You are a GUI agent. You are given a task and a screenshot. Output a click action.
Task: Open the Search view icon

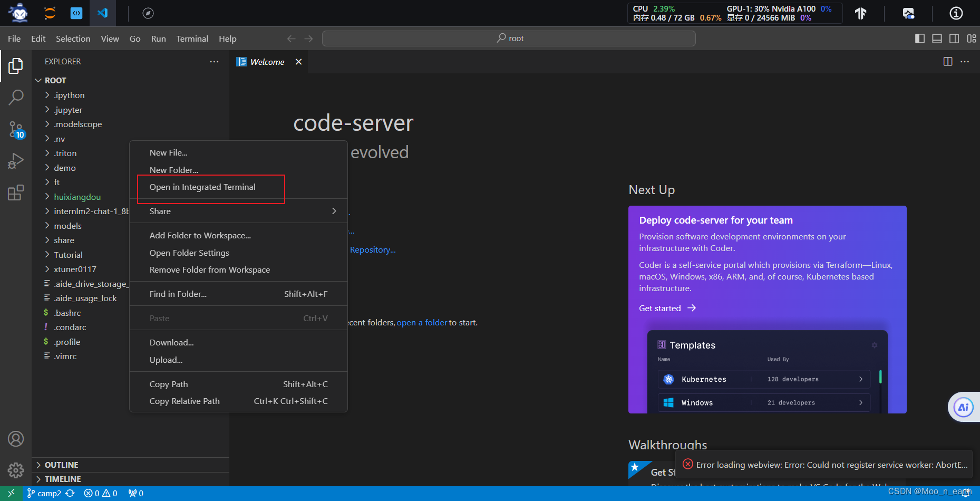[16, 97]
